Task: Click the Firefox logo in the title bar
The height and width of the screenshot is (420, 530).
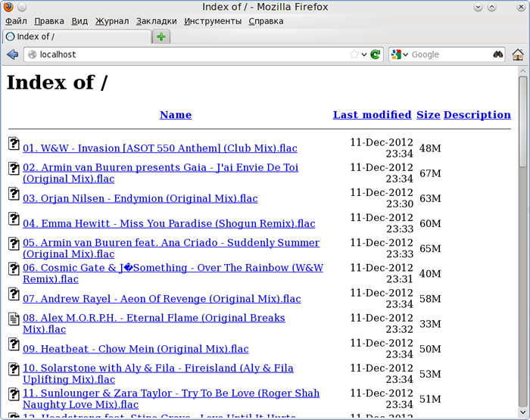Action: pos(8,6)
